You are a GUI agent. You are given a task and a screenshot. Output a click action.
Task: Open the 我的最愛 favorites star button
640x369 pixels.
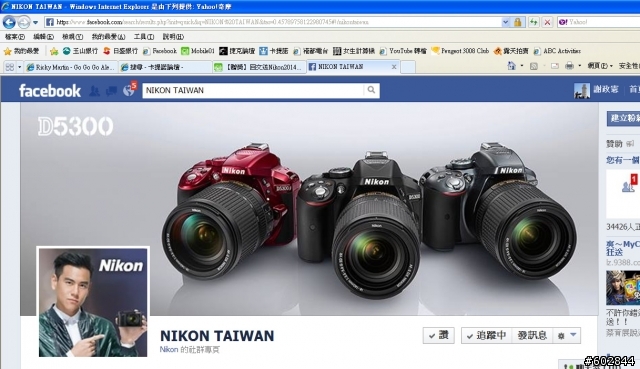[x=21, y=51]
